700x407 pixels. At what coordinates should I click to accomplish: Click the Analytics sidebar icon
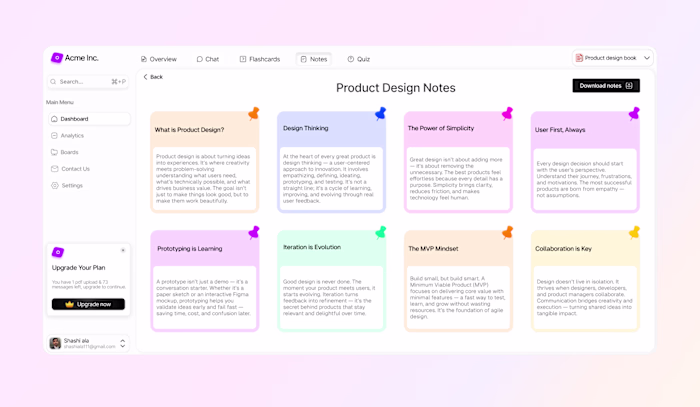[x=54, y=135]
